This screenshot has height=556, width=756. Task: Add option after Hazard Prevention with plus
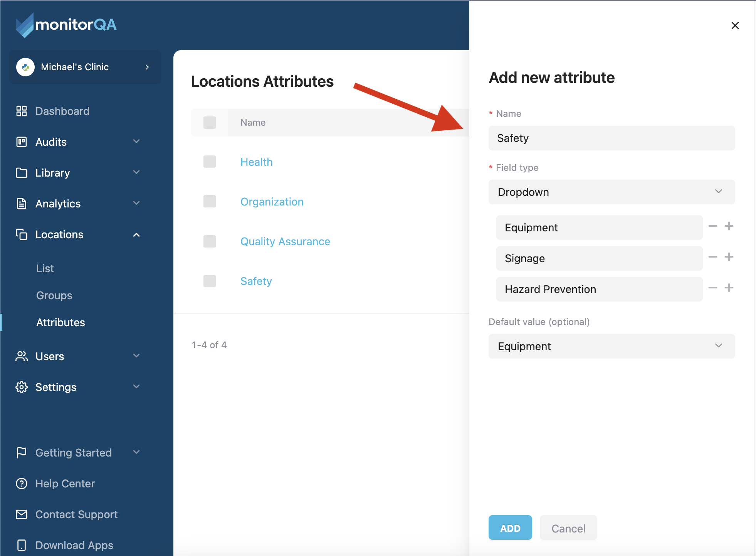coord(729,288)
